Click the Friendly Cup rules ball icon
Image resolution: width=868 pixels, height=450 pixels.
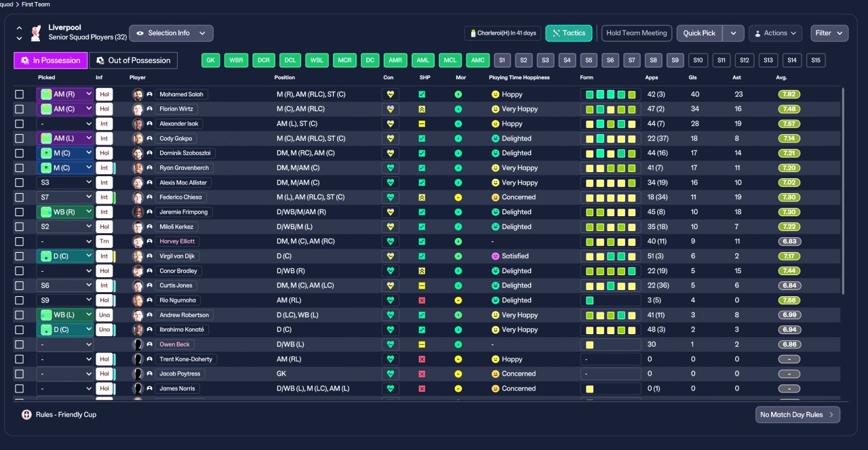[x=26, y=415]
